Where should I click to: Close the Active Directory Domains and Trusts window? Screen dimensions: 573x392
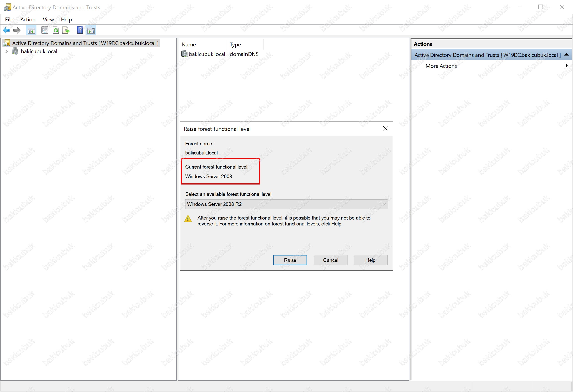pos(562,7)
